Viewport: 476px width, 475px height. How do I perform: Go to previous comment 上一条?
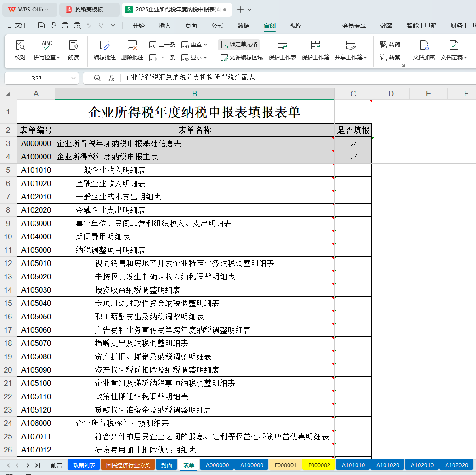(x=162, y=45)
